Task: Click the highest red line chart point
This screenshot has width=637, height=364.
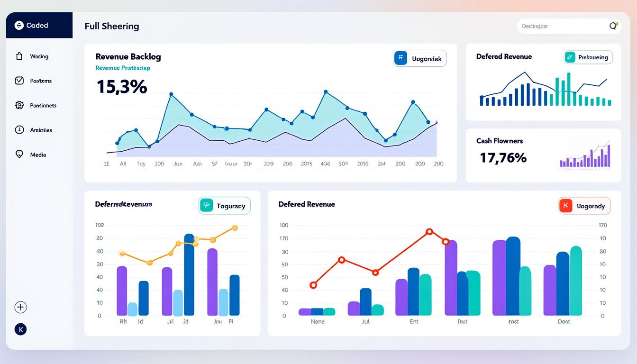Action: click(429, 232)
